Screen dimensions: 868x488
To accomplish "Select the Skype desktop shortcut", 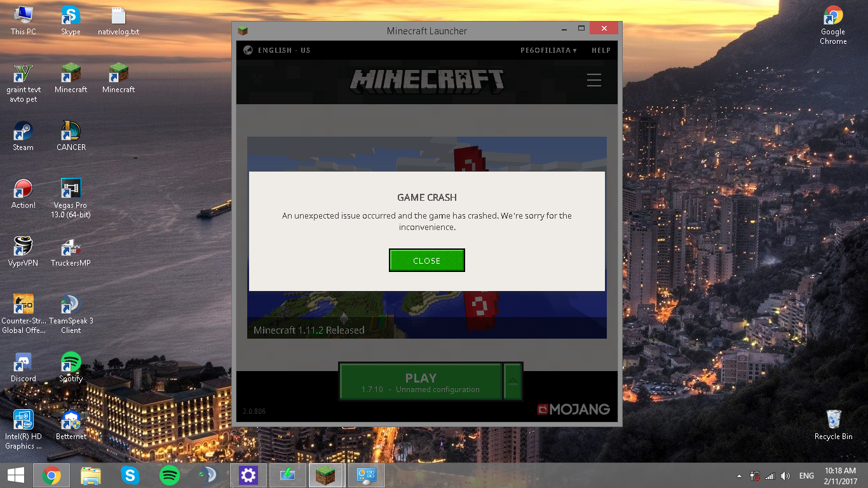I will (71, 20).
